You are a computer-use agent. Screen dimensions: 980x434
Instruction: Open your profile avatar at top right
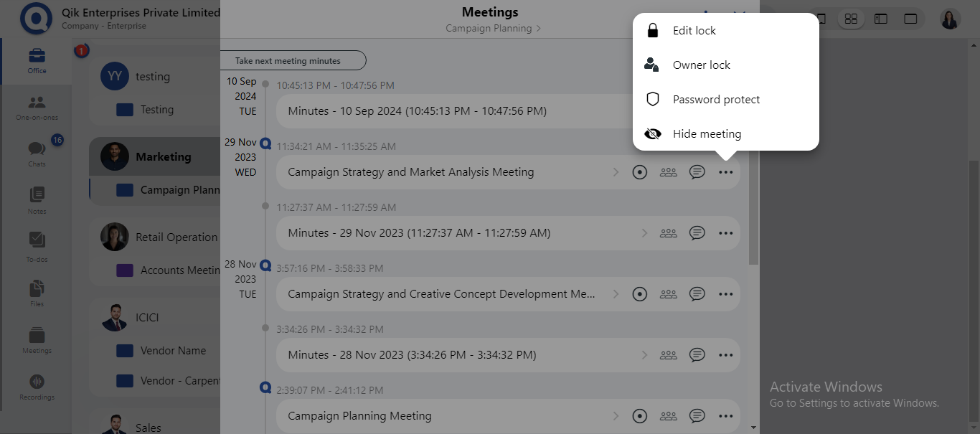click(x=950, y=19)
